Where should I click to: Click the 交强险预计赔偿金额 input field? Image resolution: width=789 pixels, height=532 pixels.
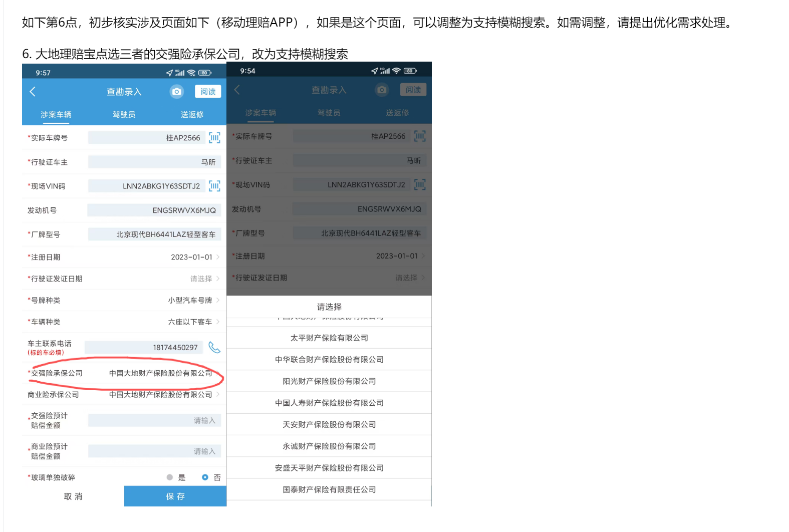point(154,420)
